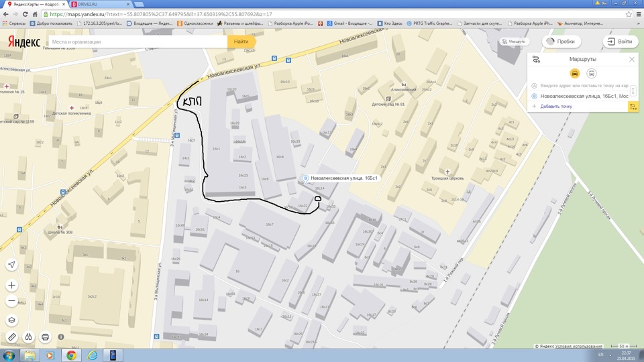Open Internet Explorer from taskbar

[92, 355]
